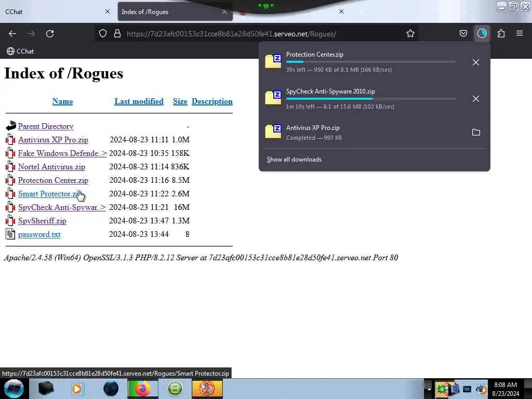The height and width of the screenshot is (399, 532).
Task: Download Smart Protector.zip
Action: point(49,194)
